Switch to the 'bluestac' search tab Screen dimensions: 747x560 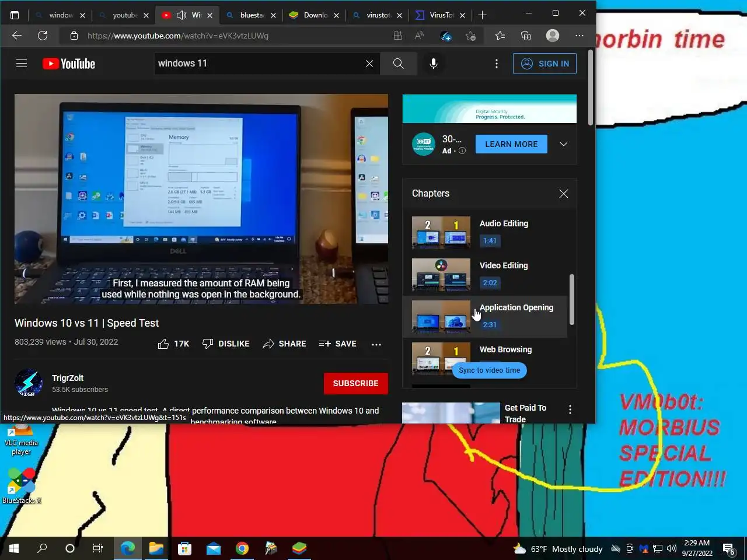point(252,15)
